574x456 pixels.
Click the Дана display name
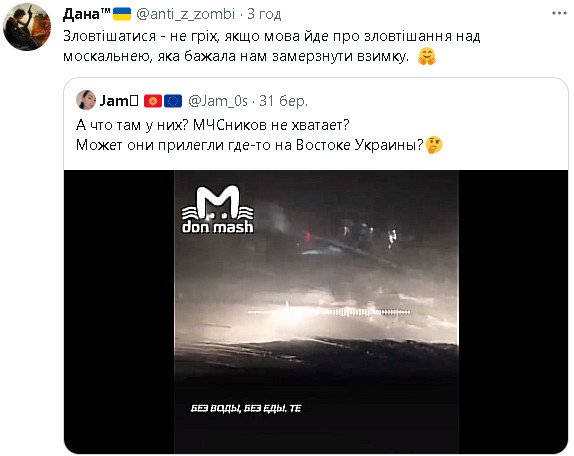[86, 15]
